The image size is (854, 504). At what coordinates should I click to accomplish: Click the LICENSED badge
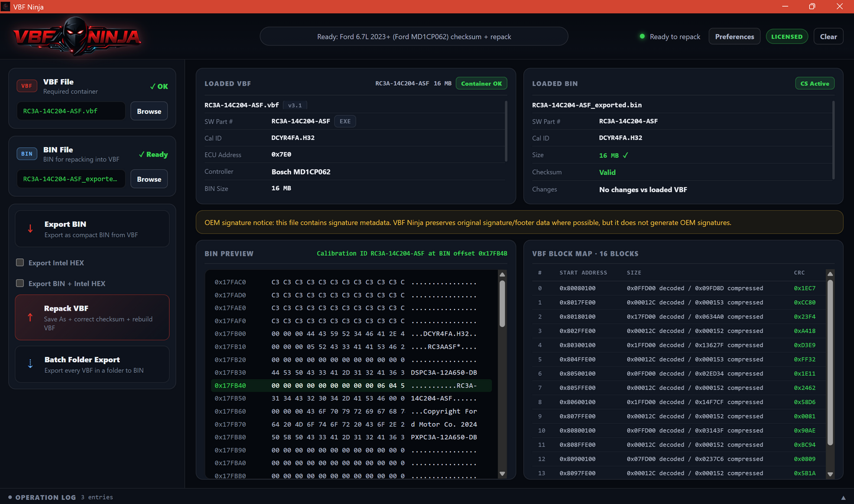787,37
